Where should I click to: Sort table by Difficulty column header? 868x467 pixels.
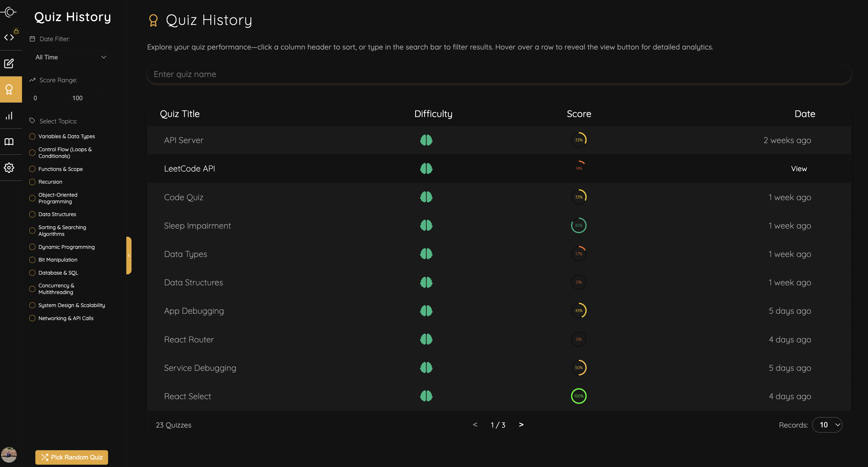pyautogui.click(x=433, y=114)
